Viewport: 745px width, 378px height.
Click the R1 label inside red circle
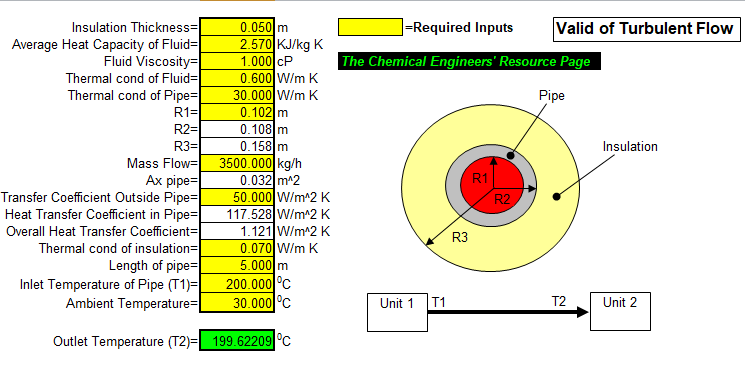coord(479,179)
